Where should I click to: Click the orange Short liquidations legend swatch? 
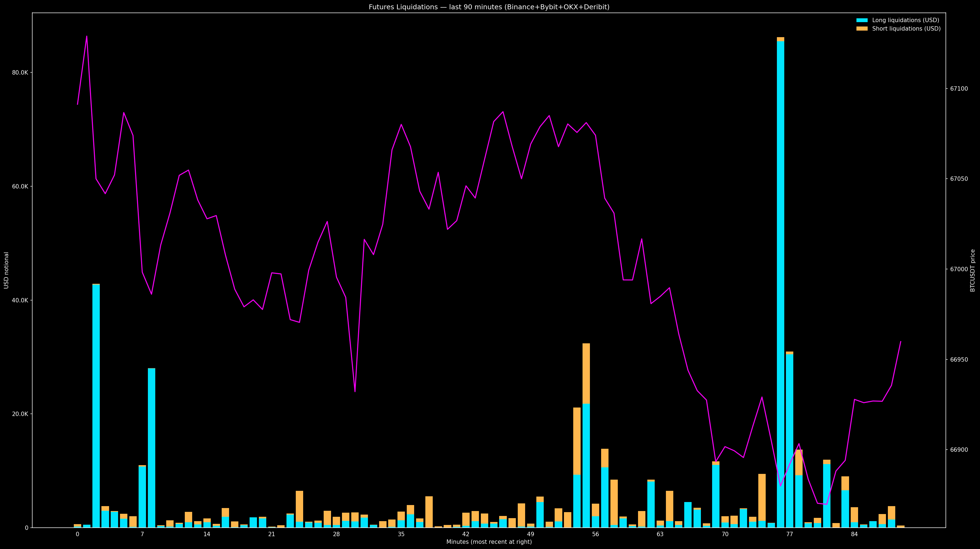click(862, 28)
